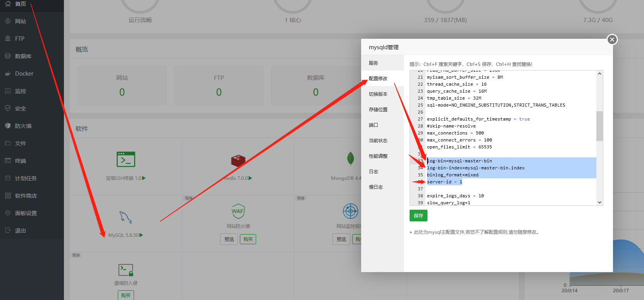Click the MySQL 5.6.50 label
This screenshot has width=644, height=300.
pos(123,235)
